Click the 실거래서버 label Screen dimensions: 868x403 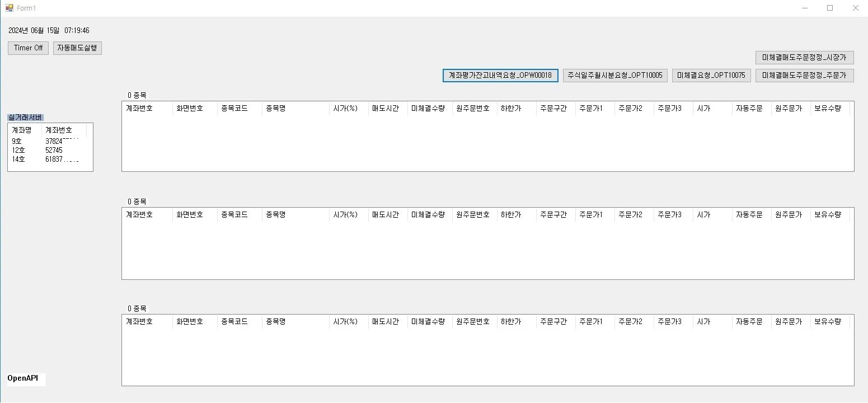tap(25, 118)
